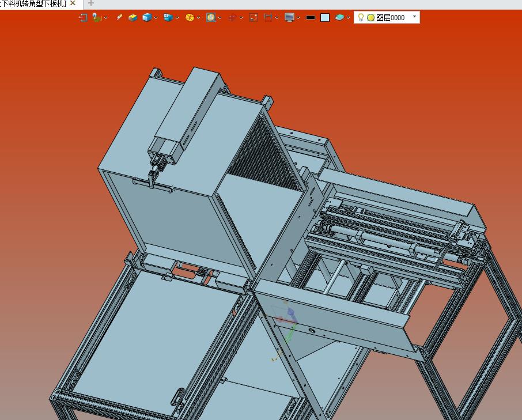
Task: Click the teal layer stack icon
Action: coord(339,18)
